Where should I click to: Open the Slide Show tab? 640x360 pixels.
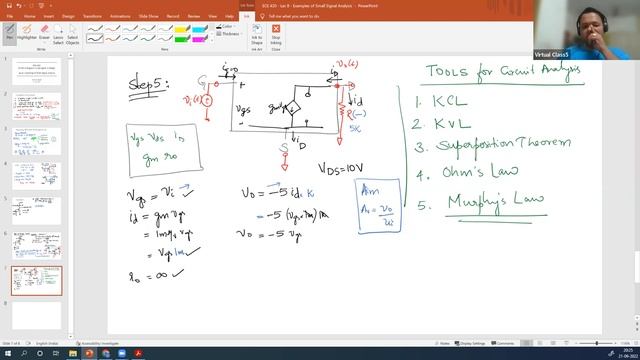pyautogui.click(x=149, y=16)
